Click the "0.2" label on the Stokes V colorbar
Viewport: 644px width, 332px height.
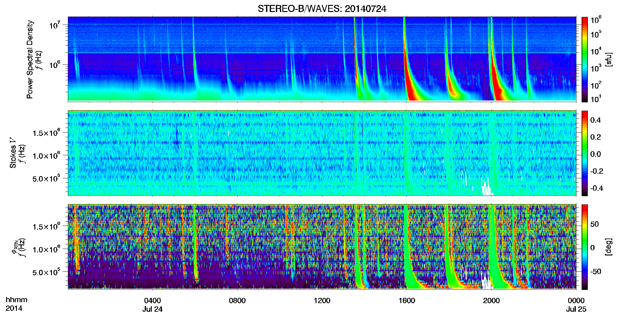(x=596, y=137)
